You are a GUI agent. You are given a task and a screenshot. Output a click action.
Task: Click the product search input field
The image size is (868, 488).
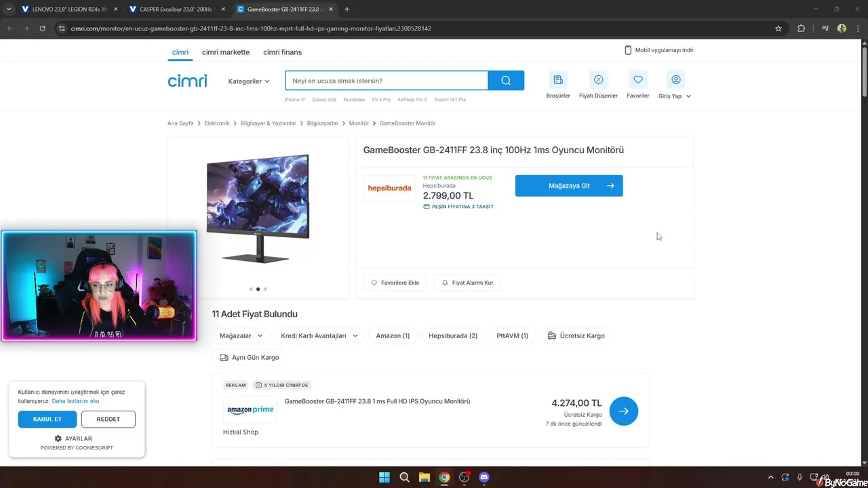(x=387, y=81)
